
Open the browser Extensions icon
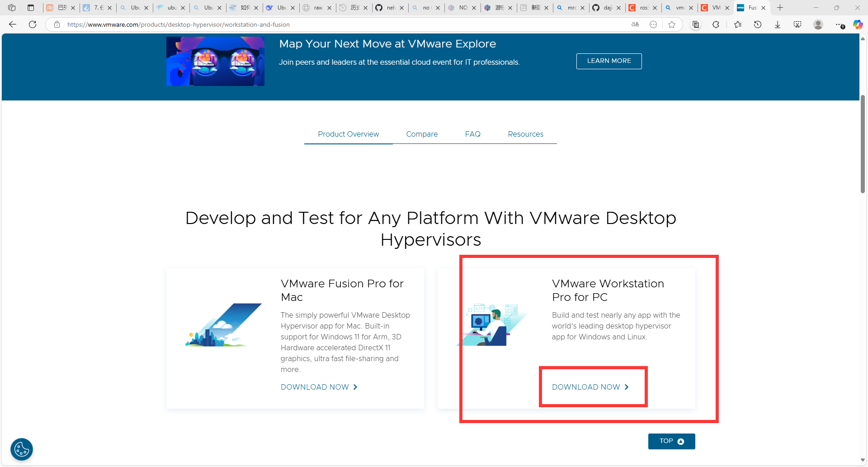(x=716, y=24)
